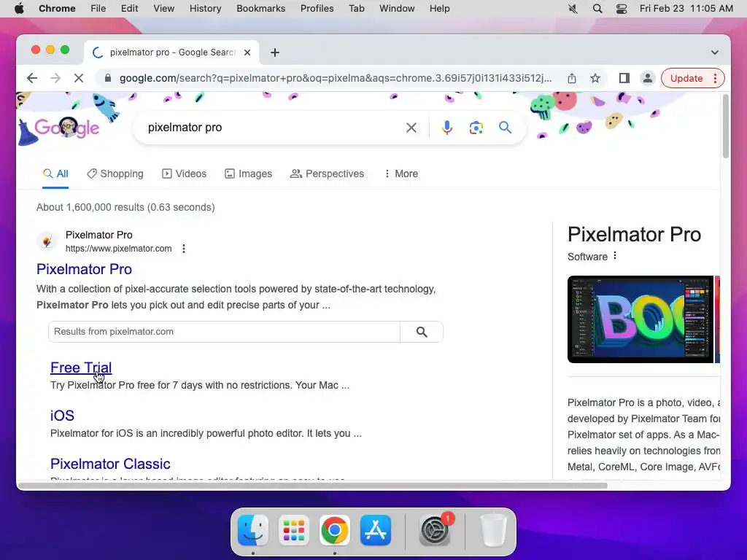Open a new tab with the plus button

275,52
